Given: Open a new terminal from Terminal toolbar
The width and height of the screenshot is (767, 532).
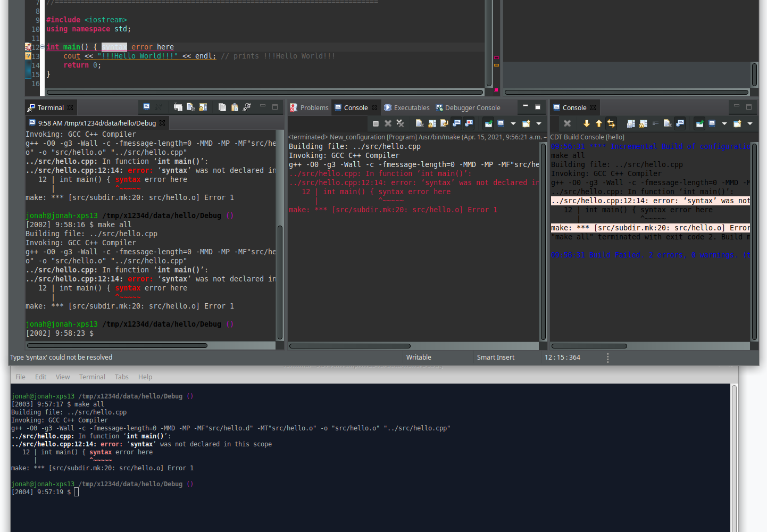Looking at the screenshot, I should pos(146,107).
